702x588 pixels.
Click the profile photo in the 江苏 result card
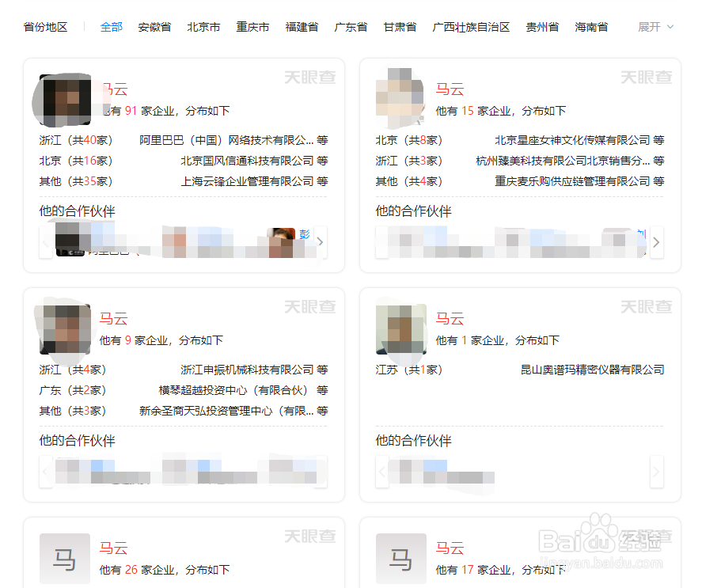tap(400, 329)
